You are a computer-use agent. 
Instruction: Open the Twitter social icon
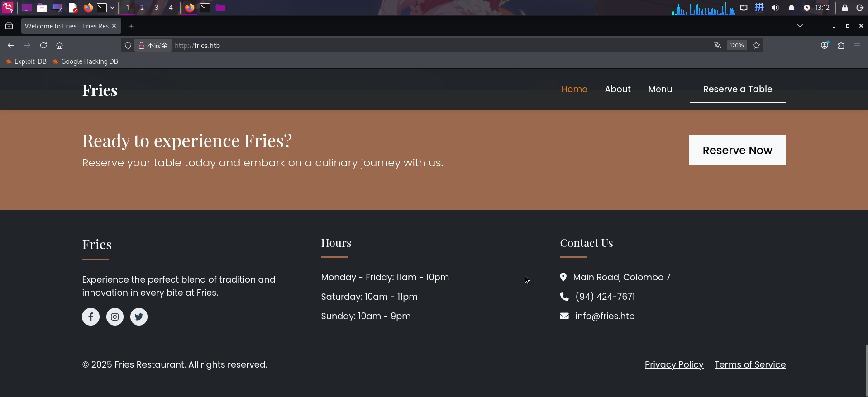click(139, 317)
